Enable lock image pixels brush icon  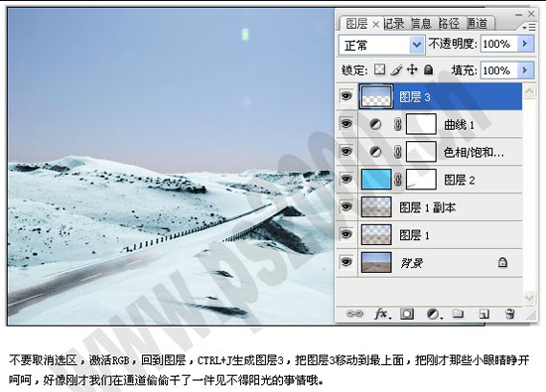pos(396,70)
